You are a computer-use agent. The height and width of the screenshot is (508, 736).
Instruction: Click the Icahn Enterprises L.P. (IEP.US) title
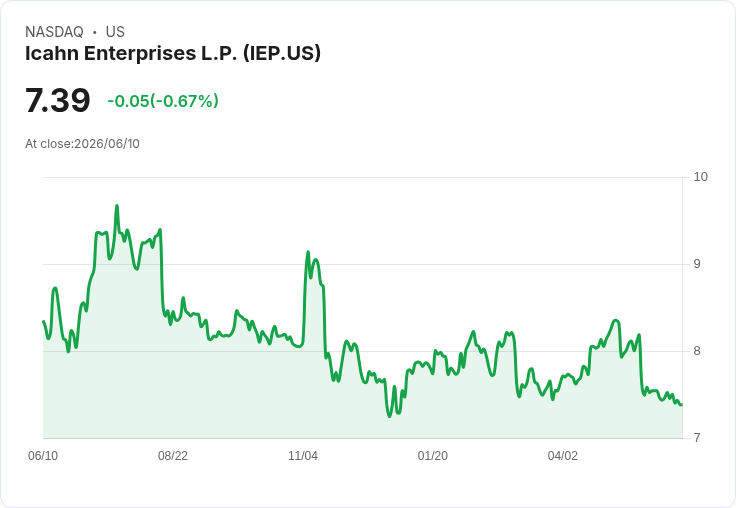point(173,53)
